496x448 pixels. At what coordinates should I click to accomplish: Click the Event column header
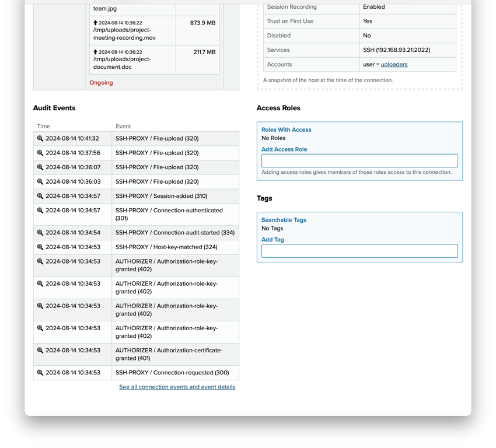[x=123, y=126]
